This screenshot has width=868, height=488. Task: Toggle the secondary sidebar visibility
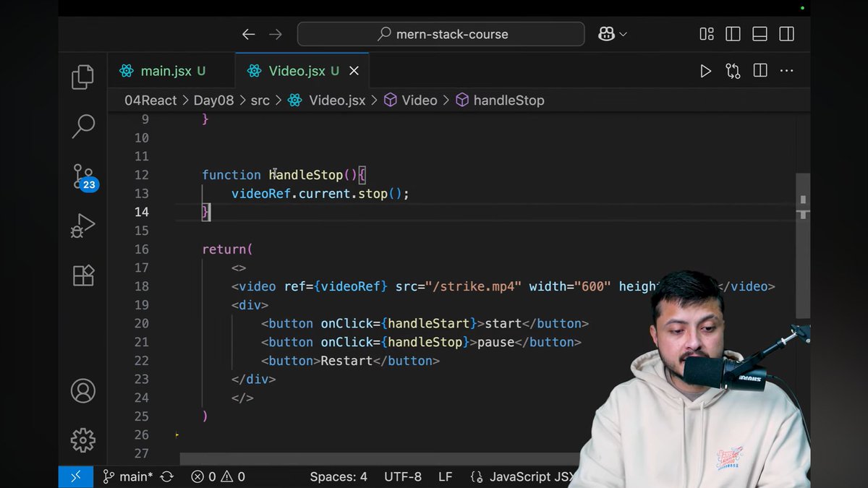[x=786, y=33]
